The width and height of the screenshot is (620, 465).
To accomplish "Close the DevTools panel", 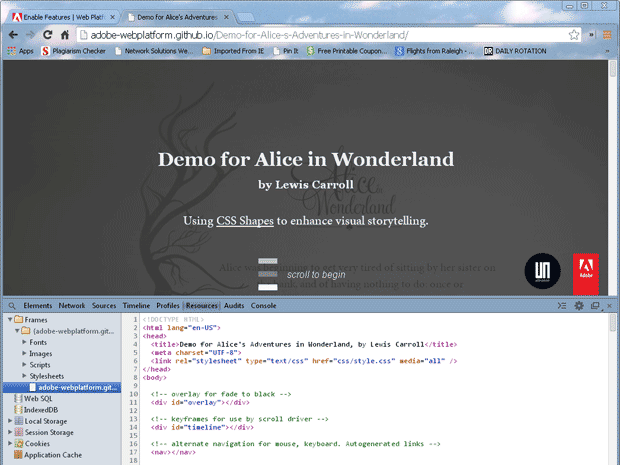I will point(609,306).
